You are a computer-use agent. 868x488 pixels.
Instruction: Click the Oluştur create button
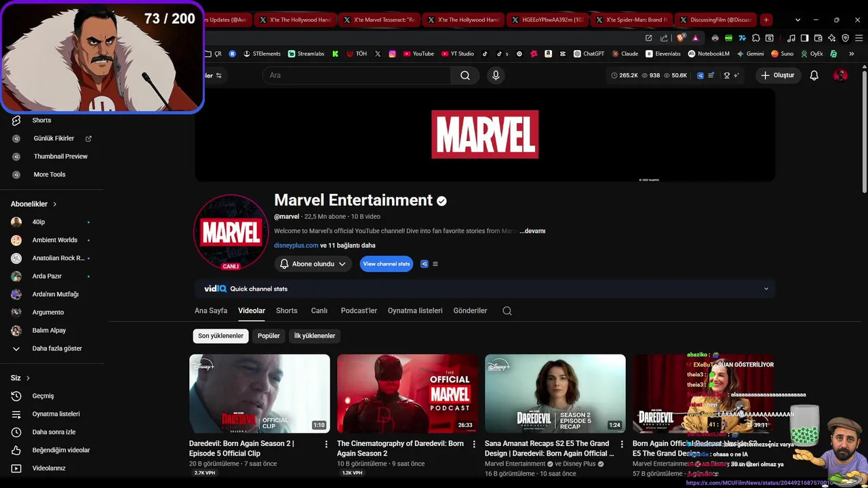click(x=778, y=75)
